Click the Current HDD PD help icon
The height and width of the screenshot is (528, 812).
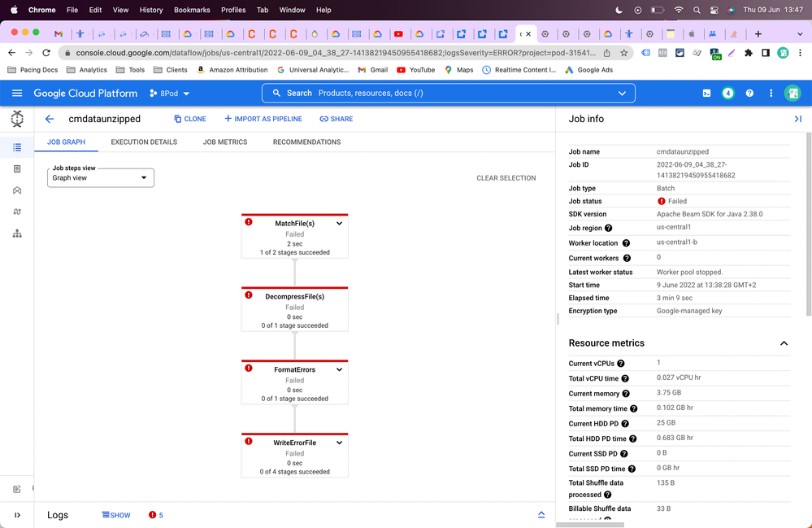(x=625, y=424)
